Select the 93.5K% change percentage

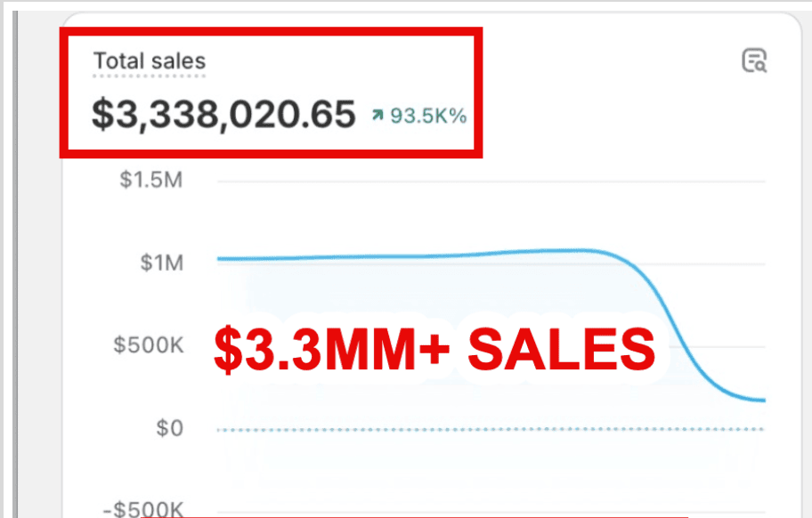[428, 116]
